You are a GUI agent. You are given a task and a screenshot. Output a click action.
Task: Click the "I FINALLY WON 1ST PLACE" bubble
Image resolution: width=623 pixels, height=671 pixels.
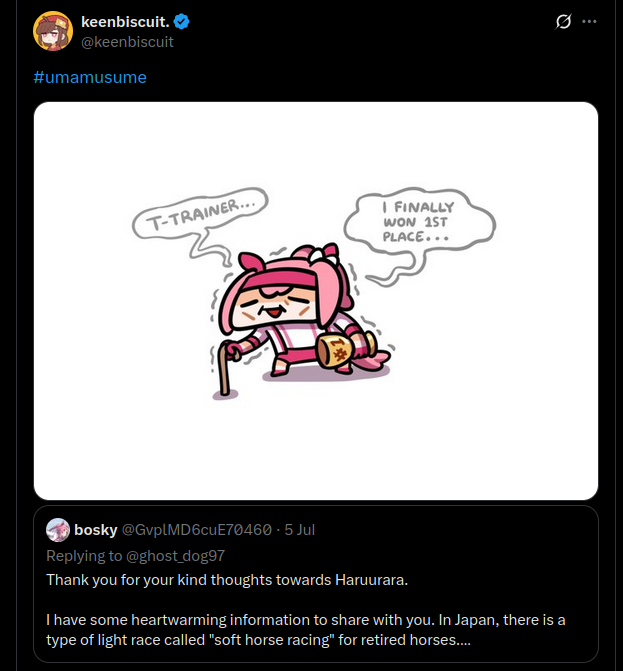pyautogui.click(x=417, y=221)
